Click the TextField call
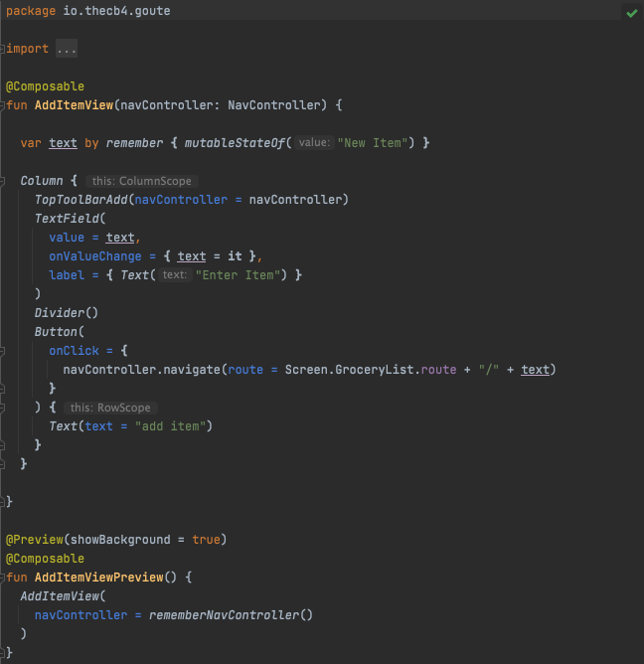644x664 pixels. tap(67, 219)
